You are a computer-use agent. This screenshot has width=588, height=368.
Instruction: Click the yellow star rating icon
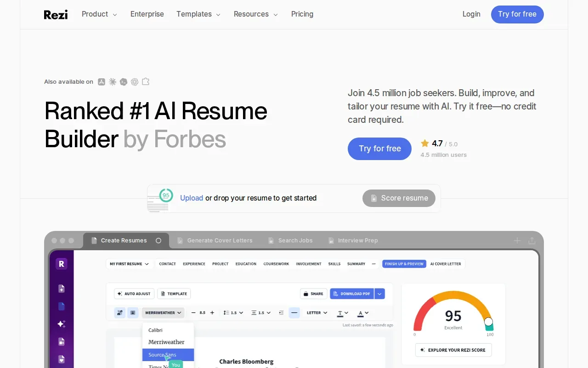coord(425,144)
